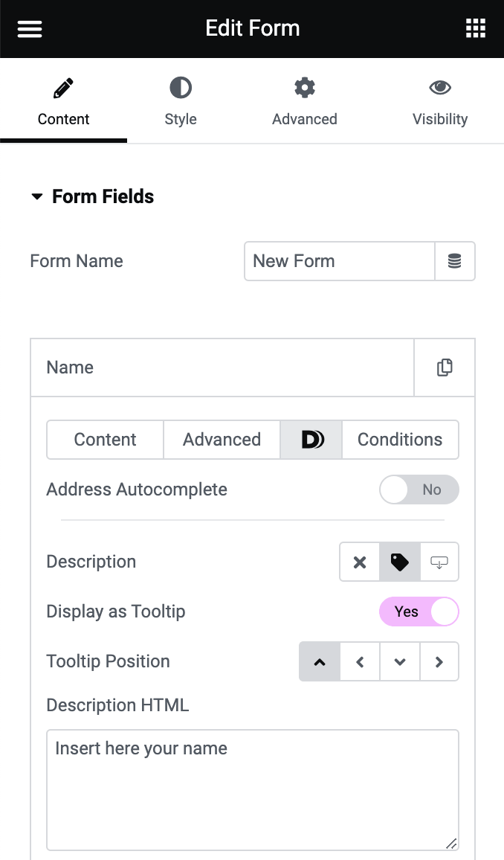Duplicate the Name field using the copy icon
504x860 pixels.
point(444,367)
